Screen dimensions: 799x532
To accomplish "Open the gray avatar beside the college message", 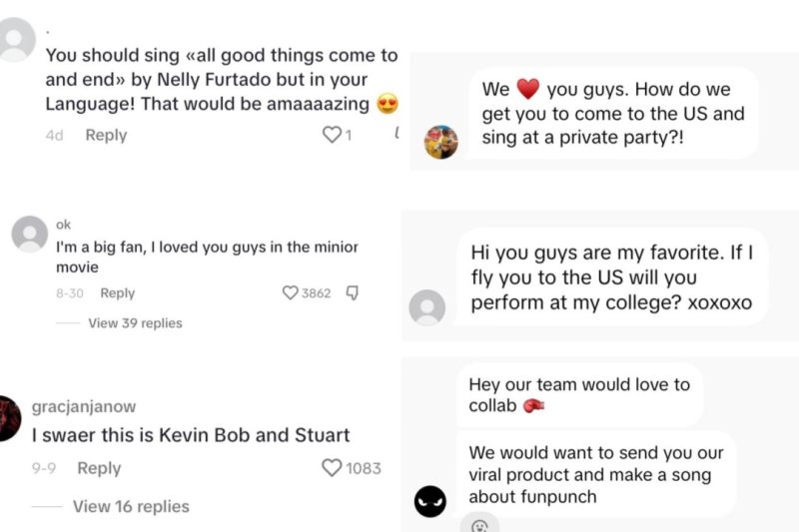I will click(x=427, y=307).
